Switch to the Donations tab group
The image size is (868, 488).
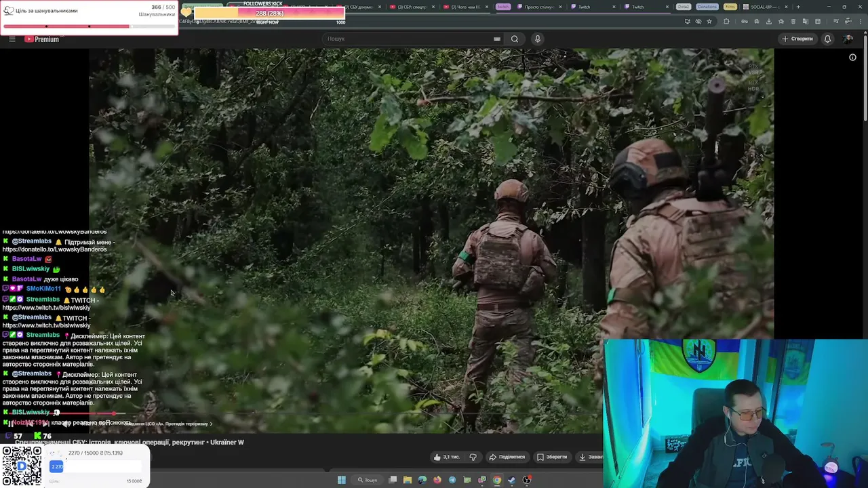(x=707, y=7)
